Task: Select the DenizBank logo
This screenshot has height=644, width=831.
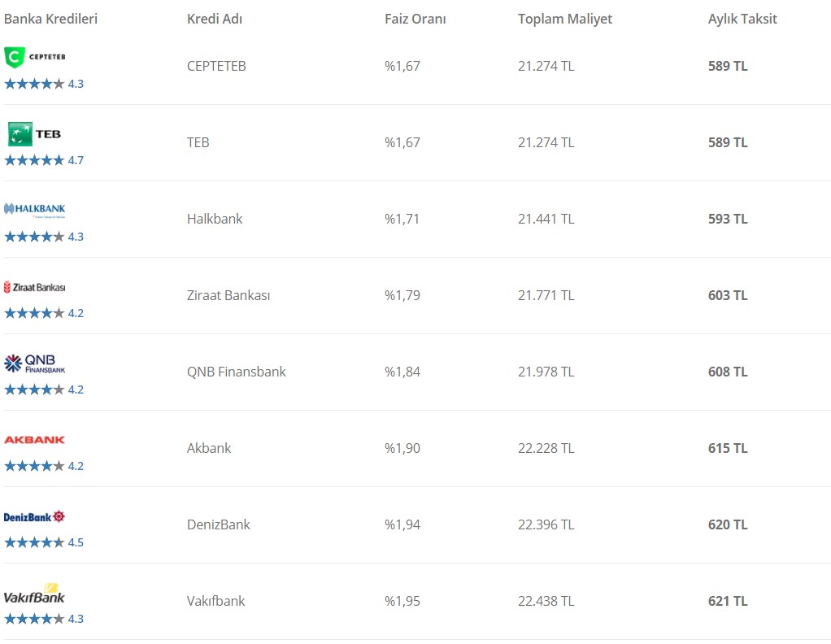Action: pyautogui.click(x=34, y=517)
